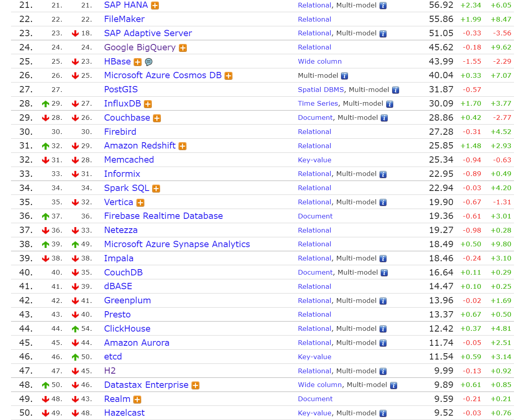Image resolution: width=525 pixels, height=420 pixels.
Task: Click the multi-model info icon for PostGIS
Action: pyautogui.click(x=396, y=90)
